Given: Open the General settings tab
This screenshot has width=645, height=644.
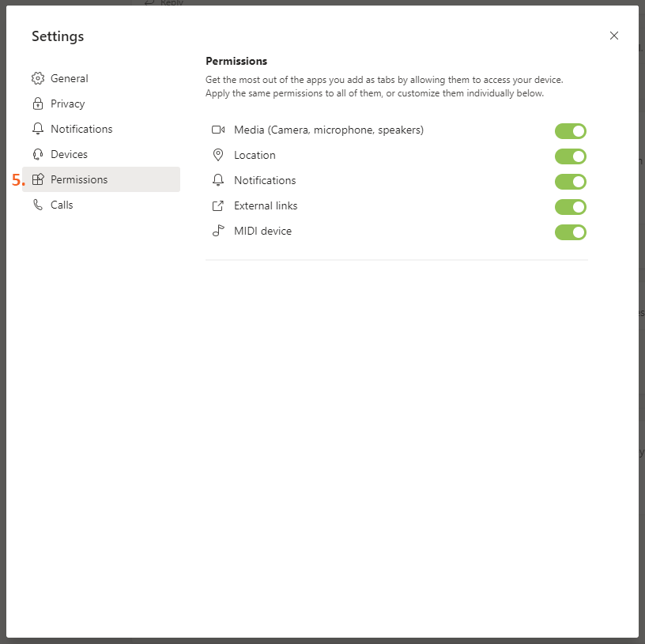Looking at the screenshot, I should point(70,78).
